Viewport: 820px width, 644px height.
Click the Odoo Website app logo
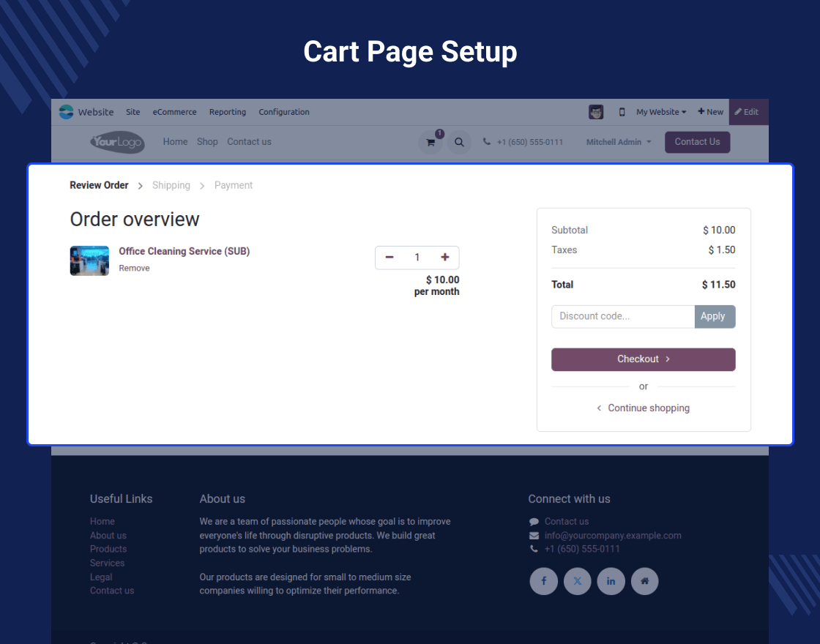[x=67, y=112]
